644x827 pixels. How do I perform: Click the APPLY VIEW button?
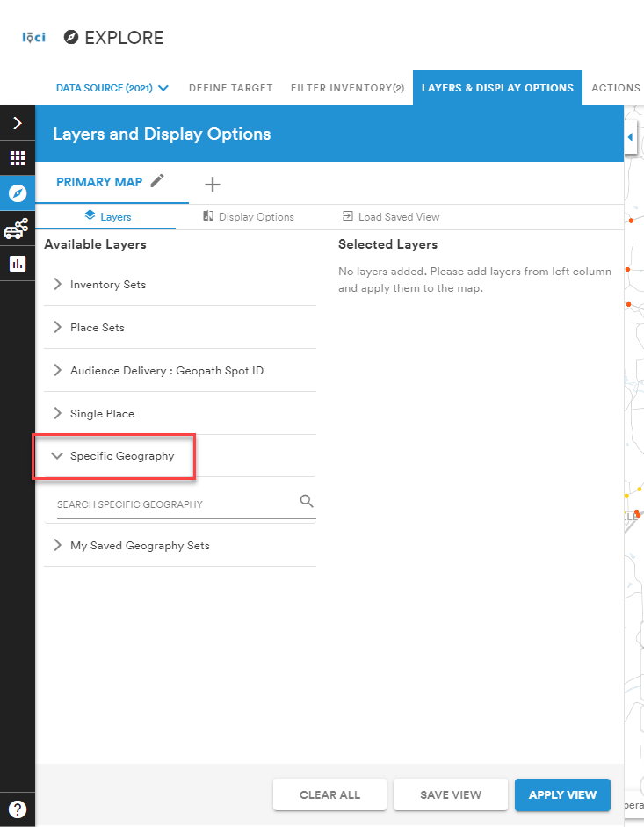(x=562, y=794)
